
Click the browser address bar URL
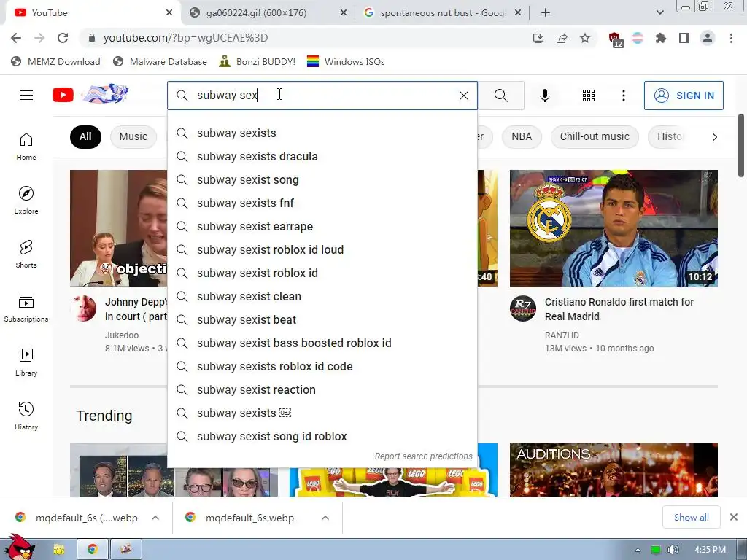[185, 38]
